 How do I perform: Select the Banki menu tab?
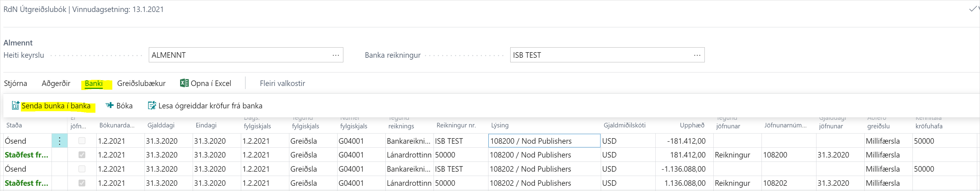point(94,83)
